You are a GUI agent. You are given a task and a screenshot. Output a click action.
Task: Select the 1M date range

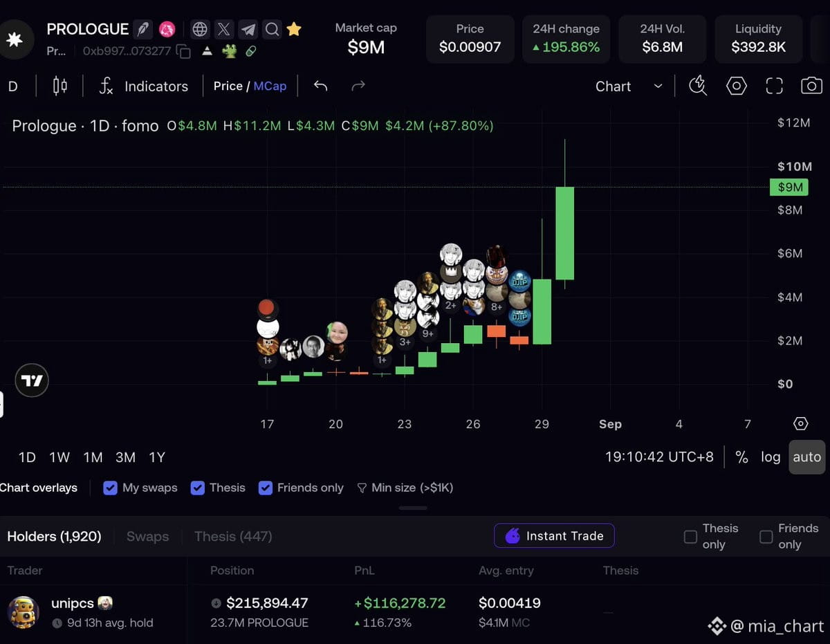(93, 457)
